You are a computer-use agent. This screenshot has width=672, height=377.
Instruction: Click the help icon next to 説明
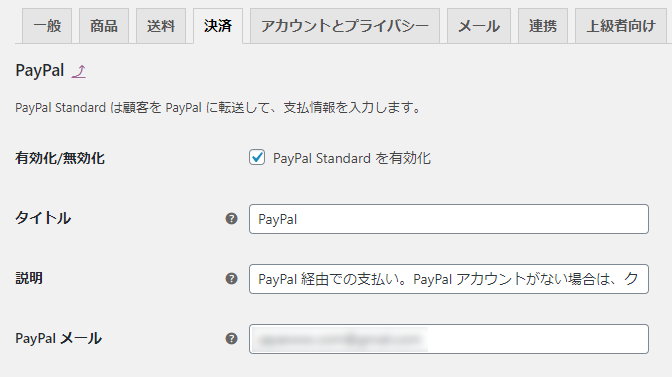(x=231, y=279)
